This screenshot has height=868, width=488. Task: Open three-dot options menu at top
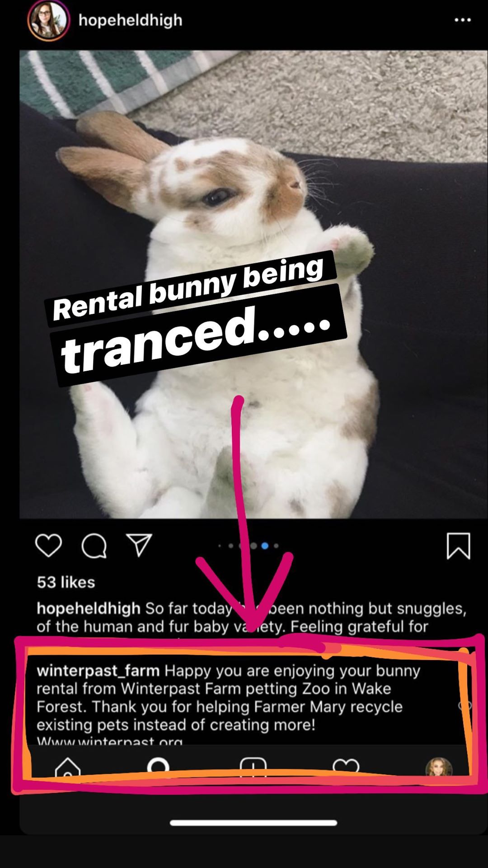(x=463, y=20)
